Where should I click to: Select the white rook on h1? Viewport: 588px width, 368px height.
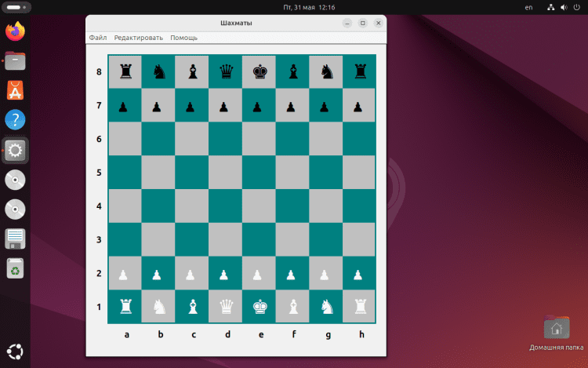click(361, 307)
